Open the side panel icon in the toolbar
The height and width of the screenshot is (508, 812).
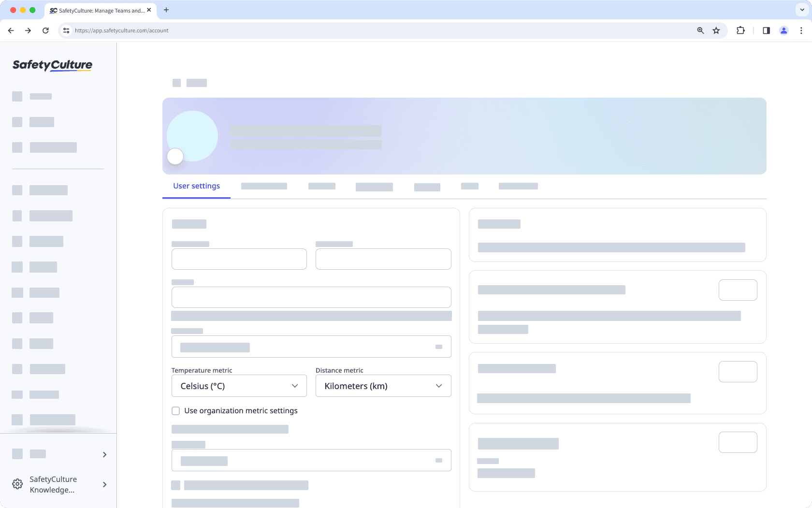(766, 30)
